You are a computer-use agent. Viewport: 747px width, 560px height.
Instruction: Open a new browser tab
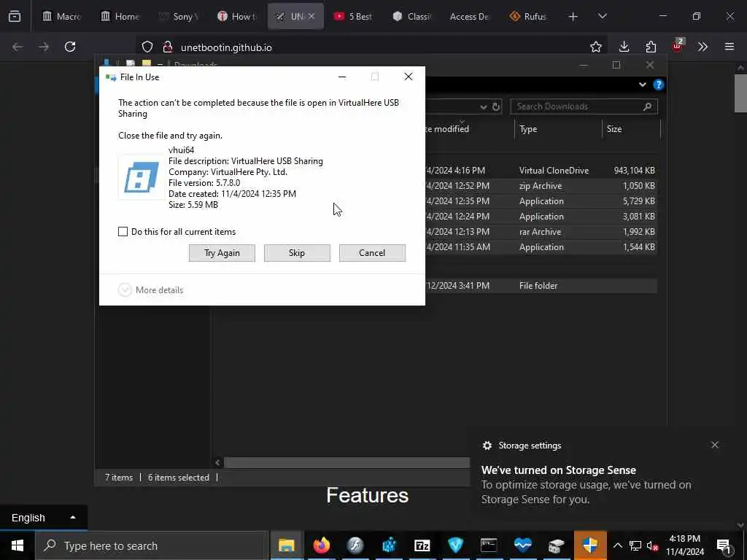tap(573, 17)
